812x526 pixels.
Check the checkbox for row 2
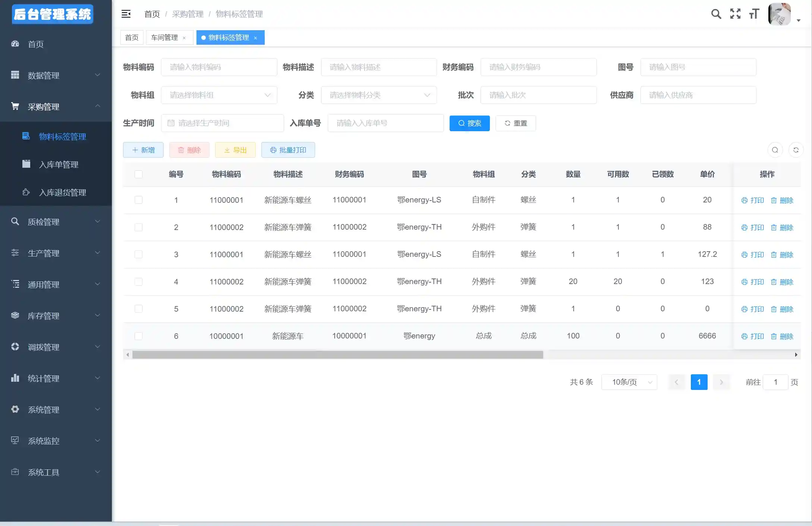pos(138,227)
